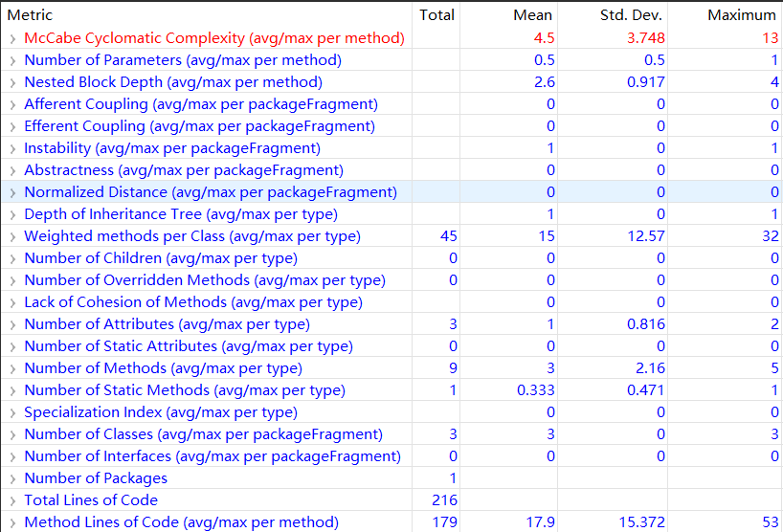Select the Afferent Coupling metric row
The height and width of the screenshot is (532, 783).
(200, 104)
